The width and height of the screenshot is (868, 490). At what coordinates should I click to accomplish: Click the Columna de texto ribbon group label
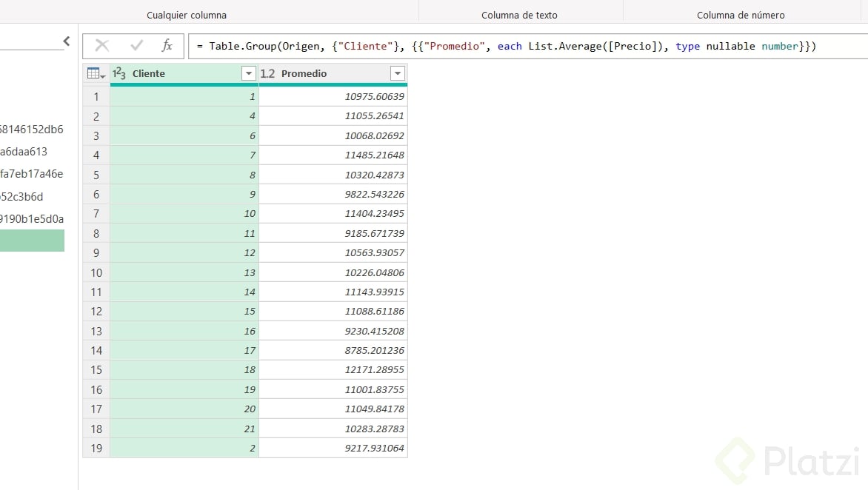pos(519,15)
